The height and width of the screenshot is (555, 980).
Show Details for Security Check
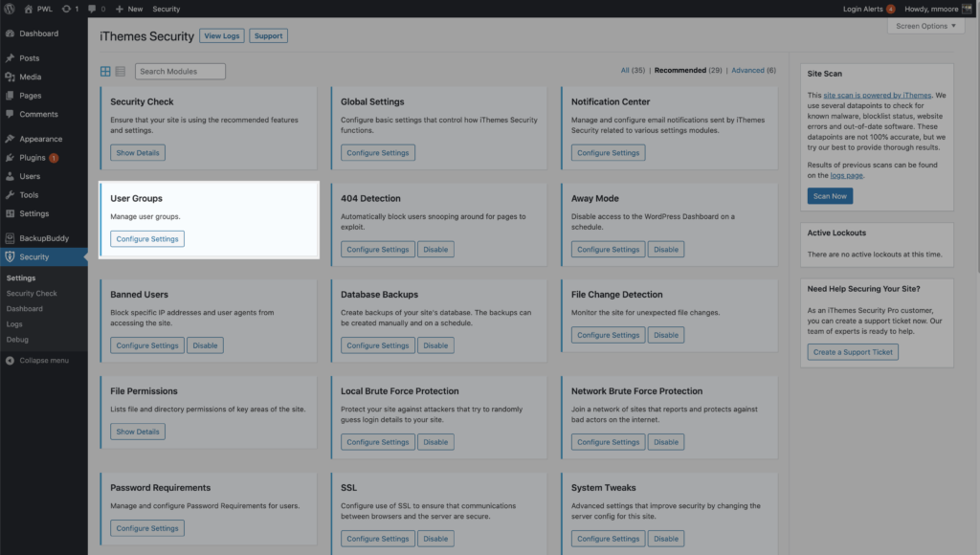pos(138,152)
